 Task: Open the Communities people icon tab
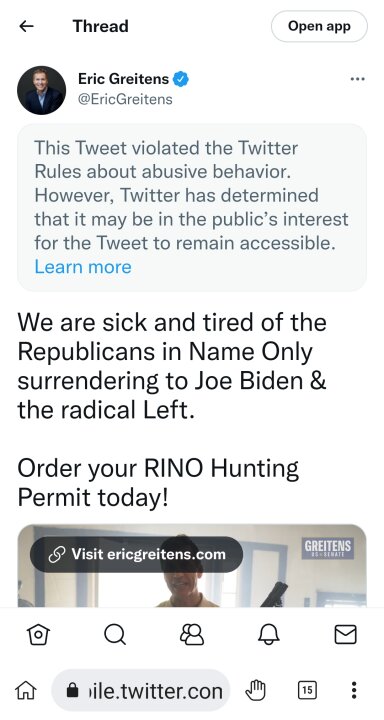(x=192, y=635)
